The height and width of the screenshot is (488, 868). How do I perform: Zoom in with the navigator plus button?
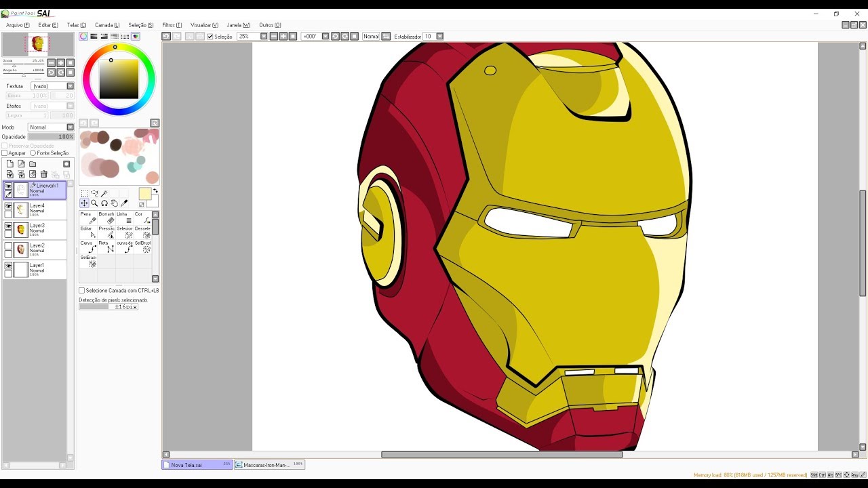[x=60, y=63]
